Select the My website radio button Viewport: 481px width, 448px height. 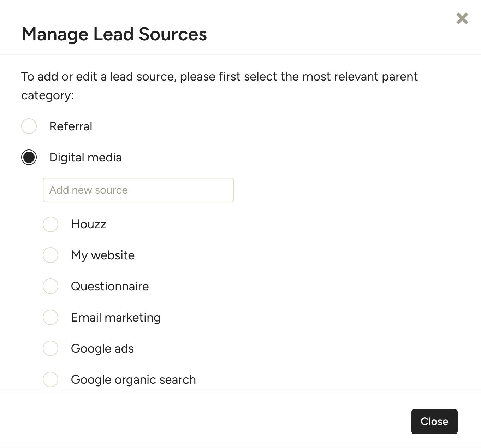(51, 255)
